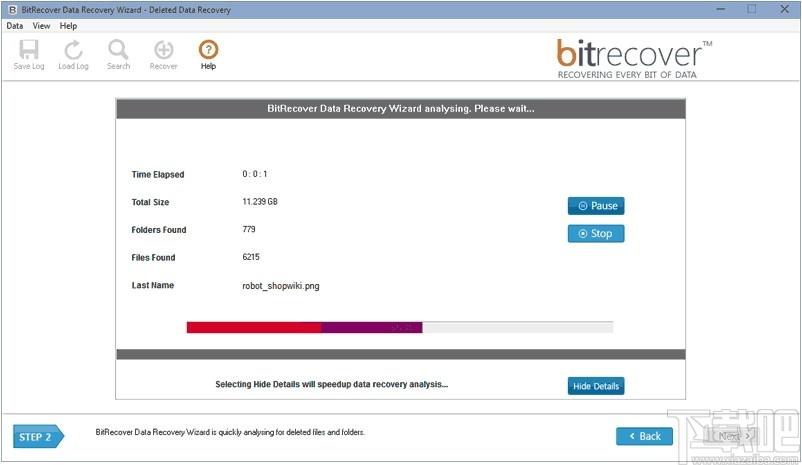Viewport: 802px width, 465px height.
Task: Pause the recovery analysis
Action: (x=596, y=206)
